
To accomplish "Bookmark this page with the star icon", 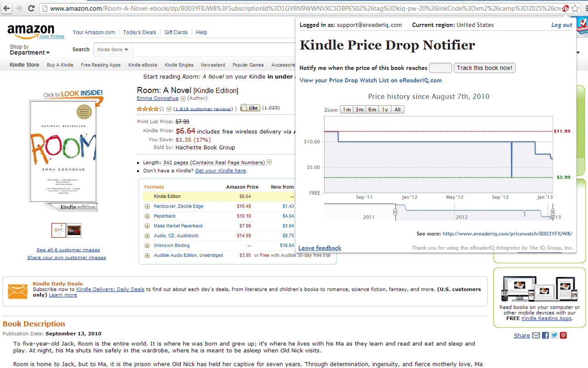I will pos(575,8).
